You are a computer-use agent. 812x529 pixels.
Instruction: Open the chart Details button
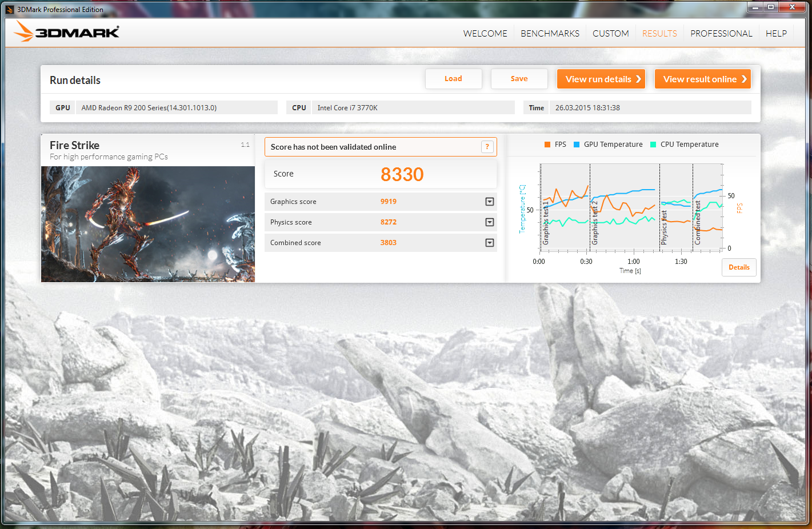pos(739,267)
